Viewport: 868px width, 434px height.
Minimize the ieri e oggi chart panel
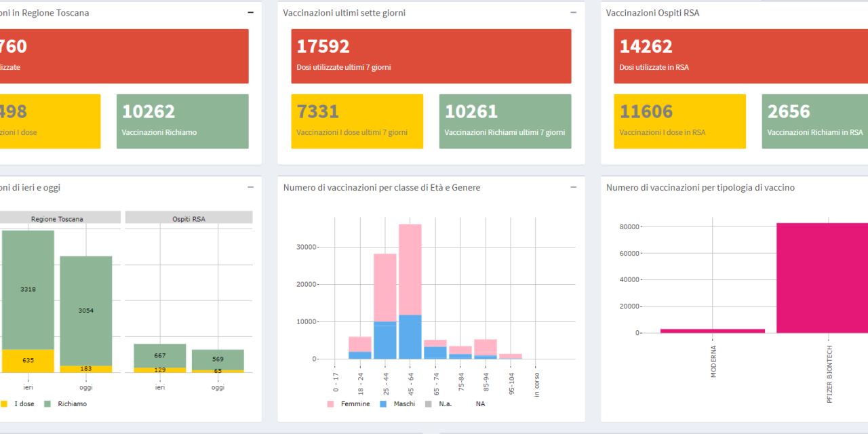tap(250, 187)
